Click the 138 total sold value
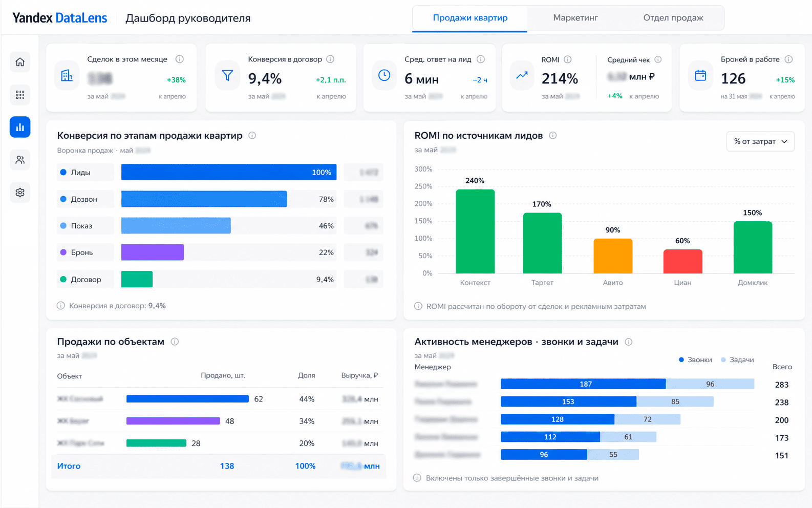 point(227,466)
